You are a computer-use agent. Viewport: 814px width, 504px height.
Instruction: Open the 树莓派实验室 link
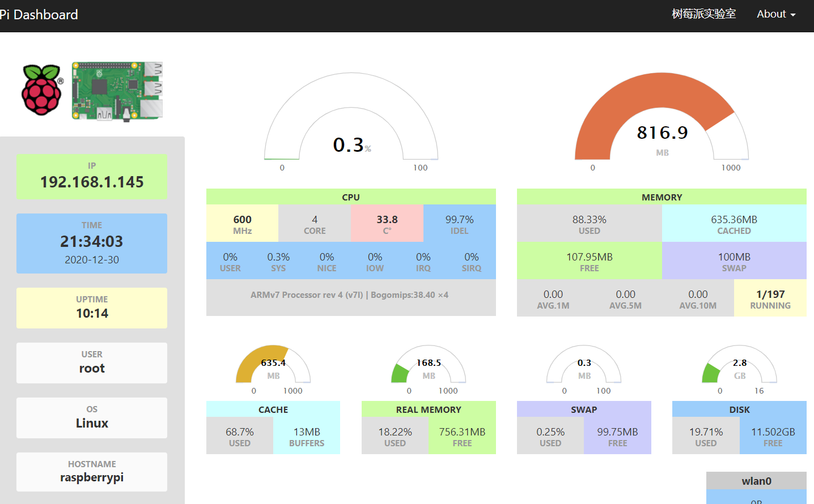[703, 15]
